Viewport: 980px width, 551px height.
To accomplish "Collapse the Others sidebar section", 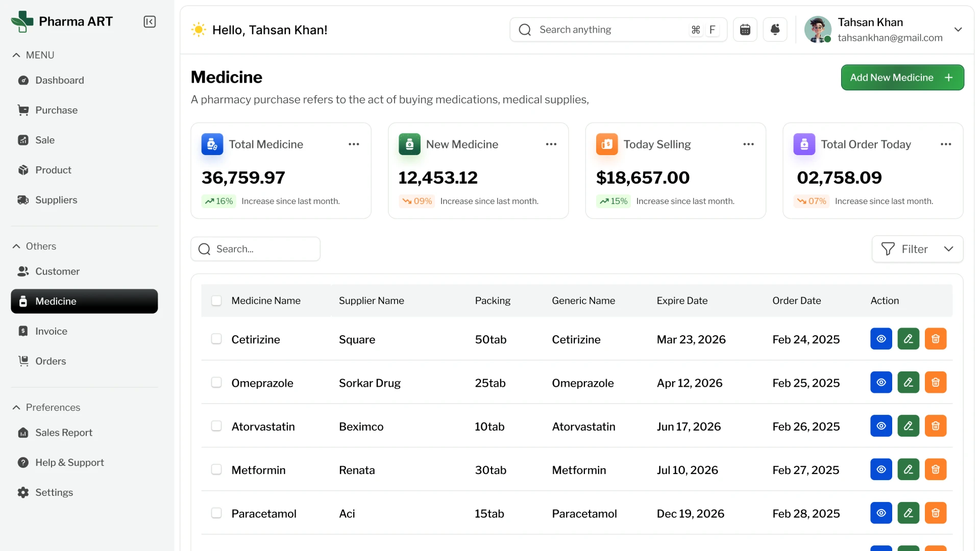I will coord(16,246).
